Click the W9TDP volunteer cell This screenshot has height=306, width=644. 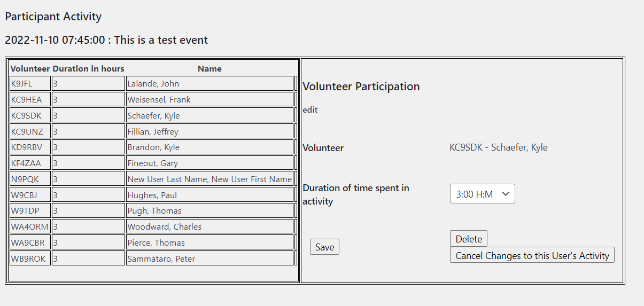tap(30, 210)
